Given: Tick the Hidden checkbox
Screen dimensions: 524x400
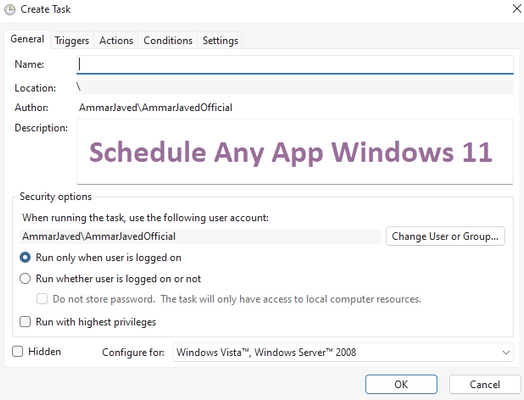Looking at the screenshot, I should tap(17, 352).
